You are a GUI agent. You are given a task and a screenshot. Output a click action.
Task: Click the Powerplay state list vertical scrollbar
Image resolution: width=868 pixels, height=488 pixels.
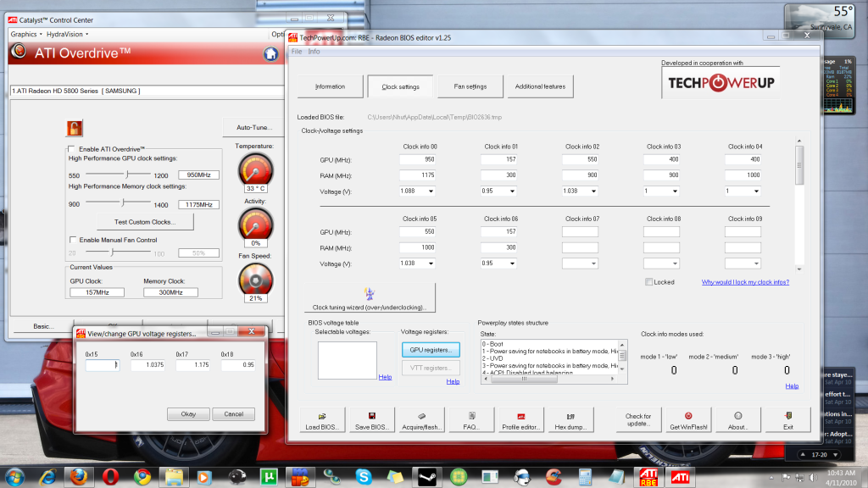pos(622,357)
